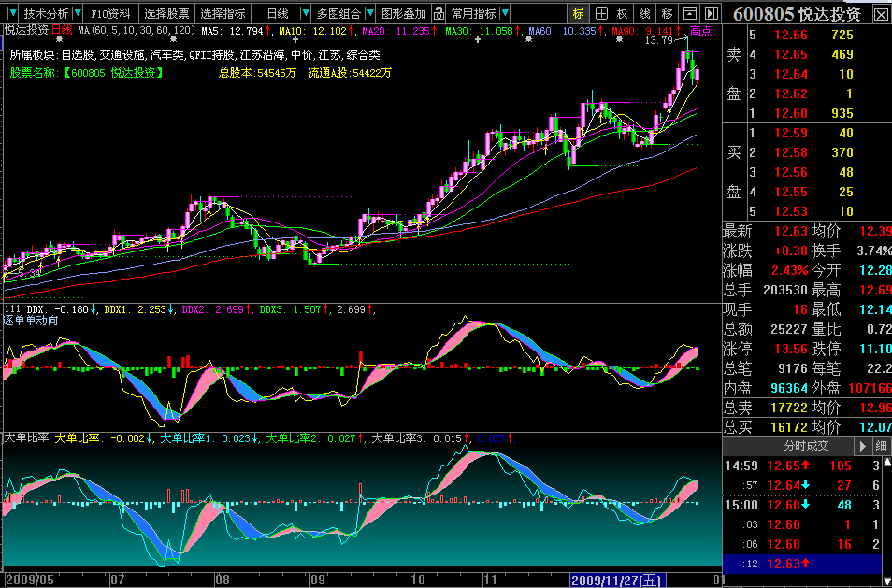Click the 权 adjustment icon
The image size is (892, 588).
click(623, 14)
